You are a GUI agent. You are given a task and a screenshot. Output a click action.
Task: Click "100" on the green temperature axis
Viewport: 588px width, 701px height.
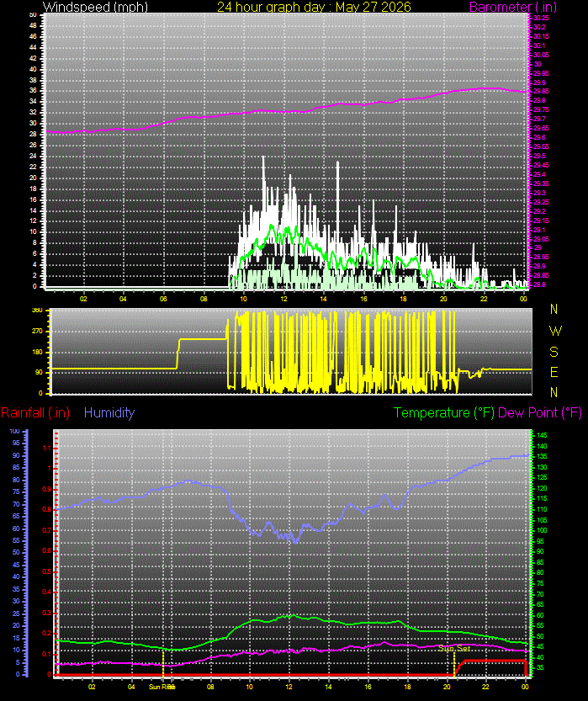click(542, 531)
